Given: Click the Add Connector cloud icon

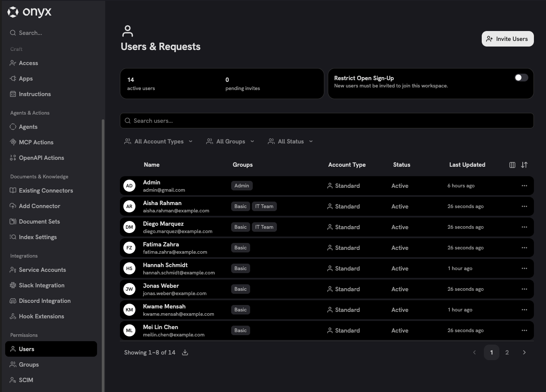Looking at the screenshot, I should (13, 206).
